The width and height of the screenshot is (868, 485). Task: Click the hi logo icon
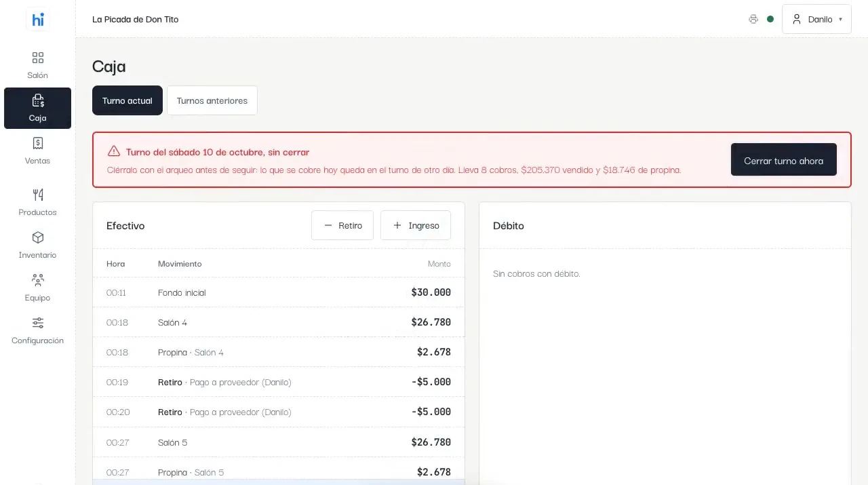coord(38,20)
